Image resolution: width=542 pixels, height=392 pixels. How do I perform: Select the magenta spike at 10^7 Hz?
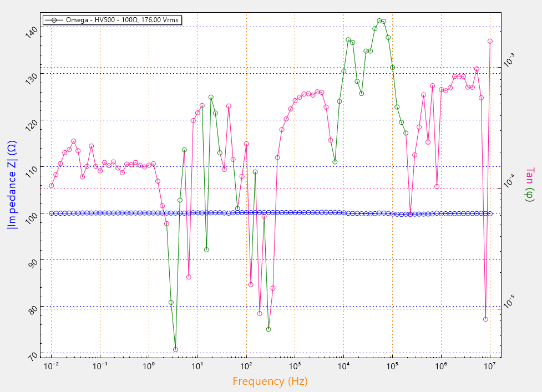click(490, 40)
